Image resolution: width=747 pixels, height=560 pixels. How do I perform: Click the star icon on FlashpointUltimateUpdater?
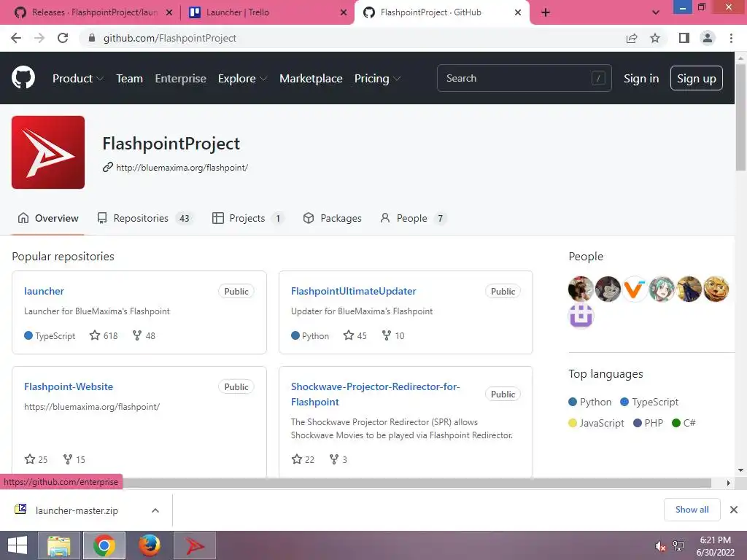click(349, 335)
